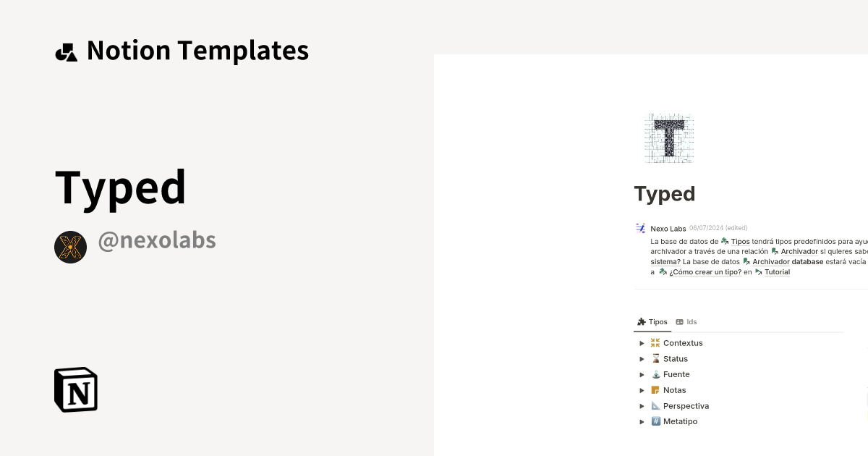Click the Contextus orange arrows icon
The height and width of the screenshot is (456, 868).
pos(655,342)
